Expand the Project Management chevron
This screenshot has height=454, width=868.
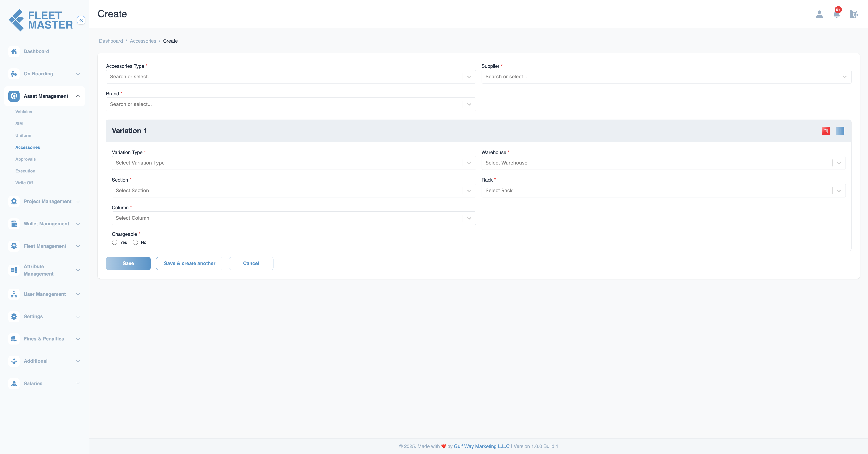(x=78, y=202)
